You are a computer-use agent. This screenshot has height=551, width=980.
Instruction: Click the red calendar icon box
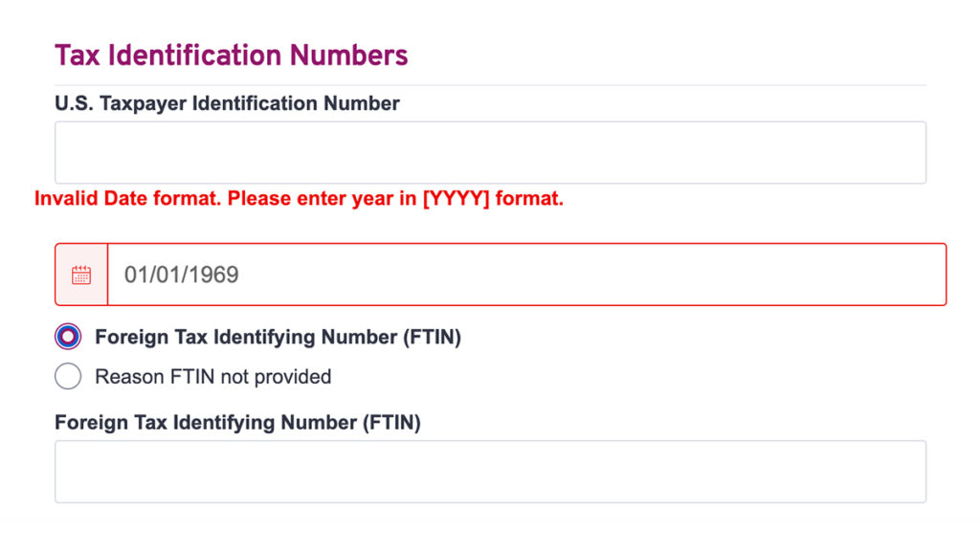coord(81,275)
